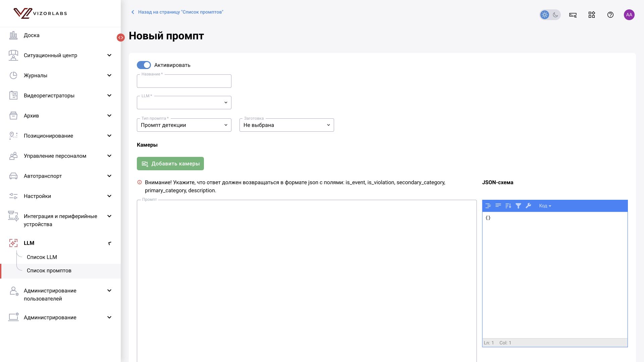Click the compact JSON icon in editor toolbar
644x362 pixels.
pyautogui.click(x=498, y=206)
